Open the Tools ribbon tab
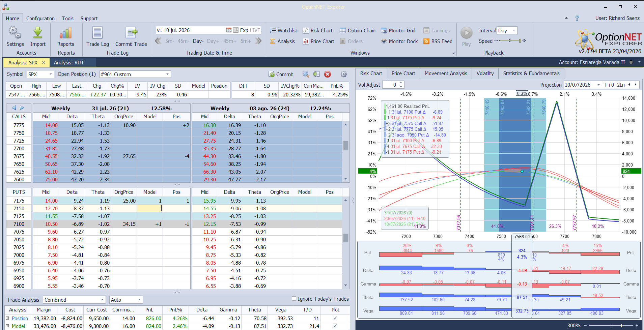644x330 pixels. pos(67,19)
